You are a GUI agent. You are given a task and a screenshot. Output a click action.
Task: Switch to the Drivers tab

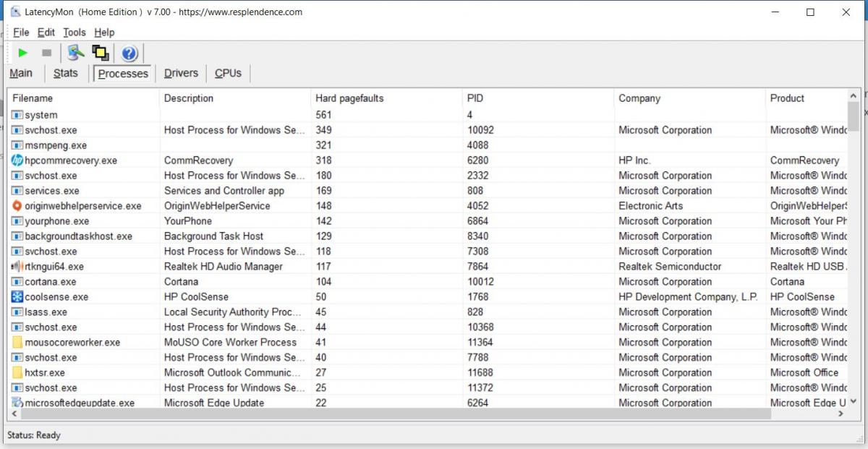click(181, 73)
